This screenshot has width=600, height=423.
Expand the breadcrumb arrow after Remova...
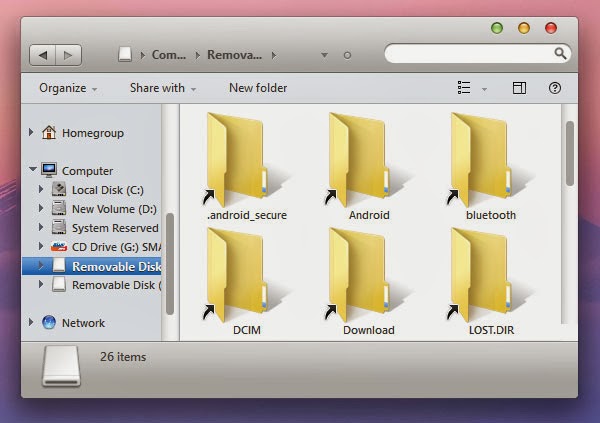[x=274, y=56]
